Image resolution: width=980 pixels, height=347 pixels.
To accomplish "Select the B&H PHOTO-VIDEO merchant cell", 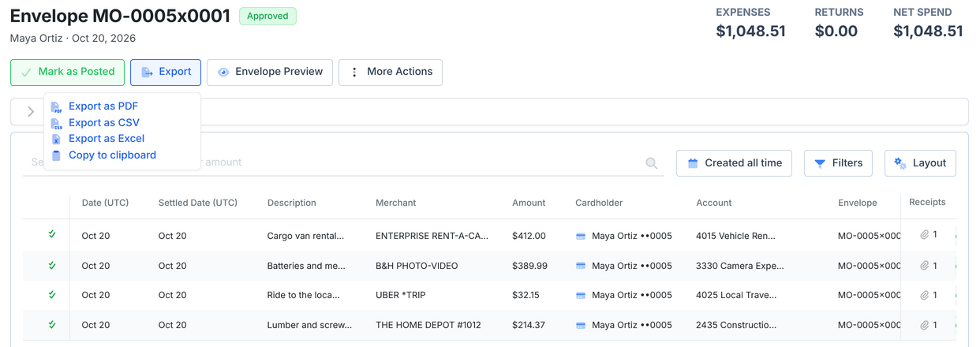I will point(417,266).
